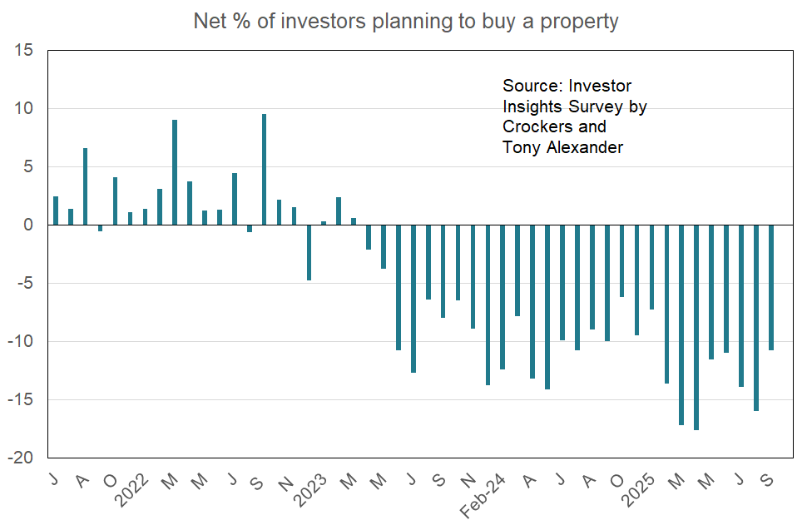The width and height of the screenshot is (812, 530).
Task: Select the -5 label on the y-axis
Action: [x=23, y=284]
